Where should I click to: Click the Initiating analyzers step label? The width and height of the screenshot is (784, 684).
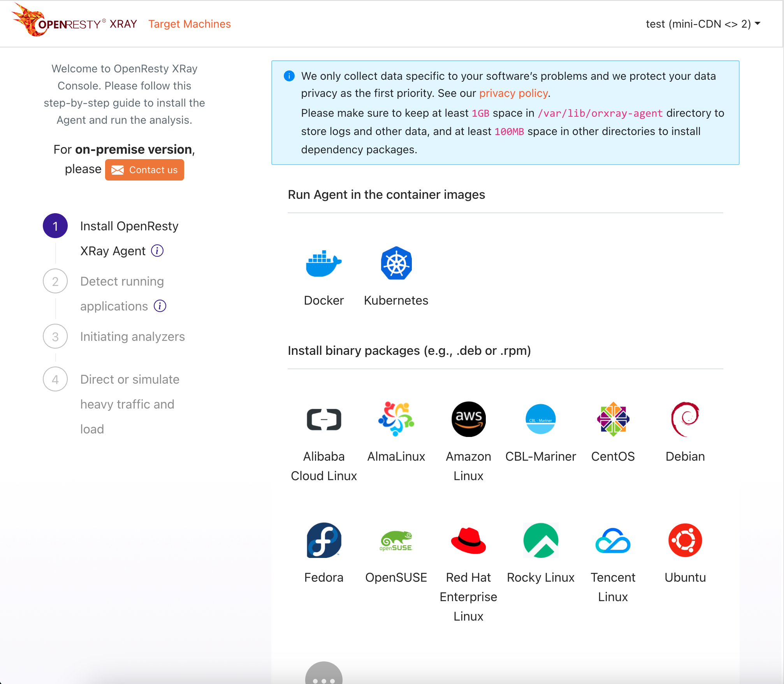click(132, 337)
